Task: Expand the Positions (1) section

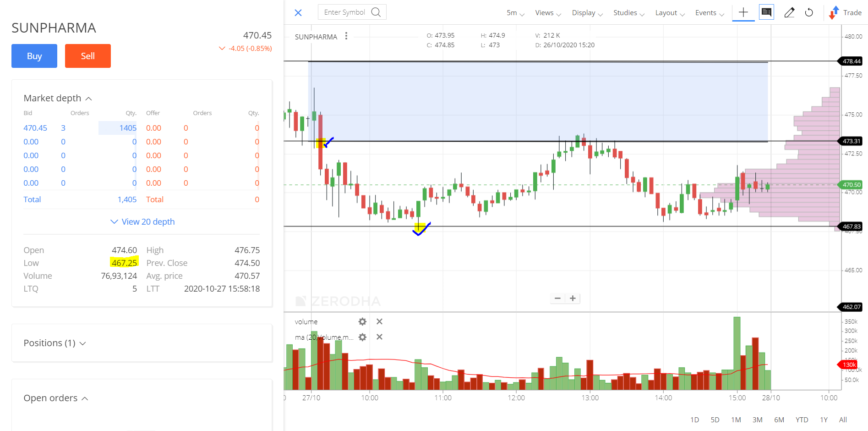Action: point(55,343)
